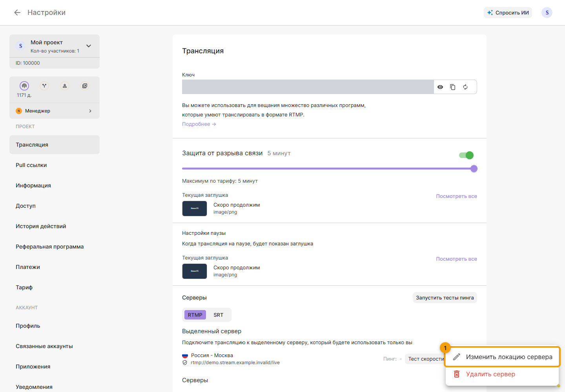
Task: Go to the Тариф section
Action: click(x=55, y=287)
